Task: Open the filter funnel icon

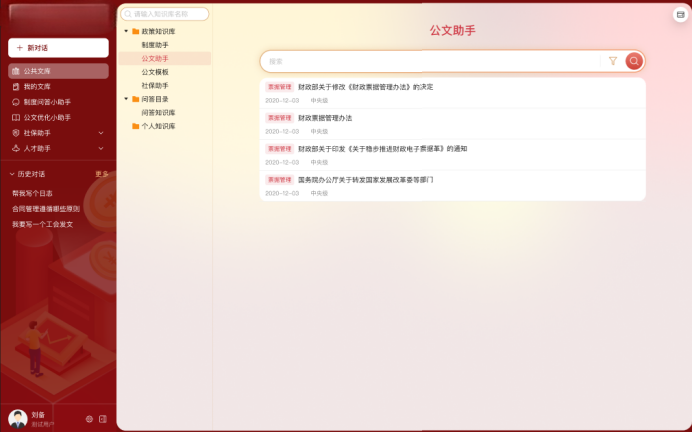Action: [x=613, y=61]
